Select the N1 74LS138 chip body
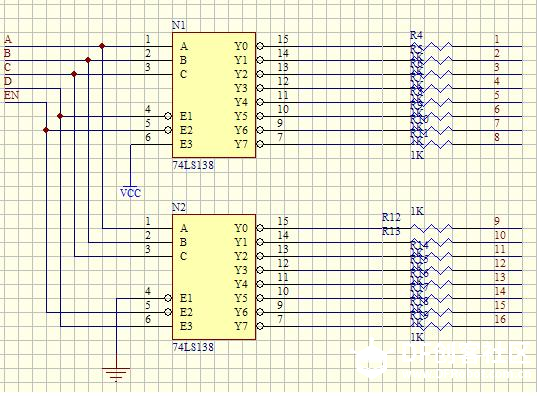 click(x=214, y=95)
